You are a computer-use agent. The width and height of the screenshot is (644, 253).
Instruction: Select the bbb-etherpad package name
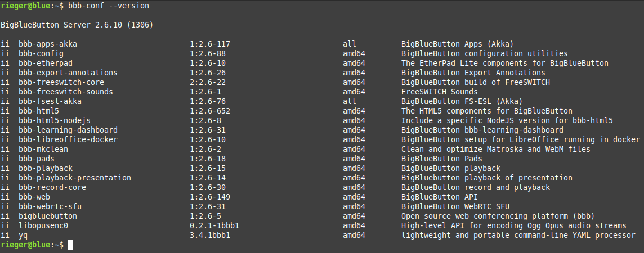[46, 63]
